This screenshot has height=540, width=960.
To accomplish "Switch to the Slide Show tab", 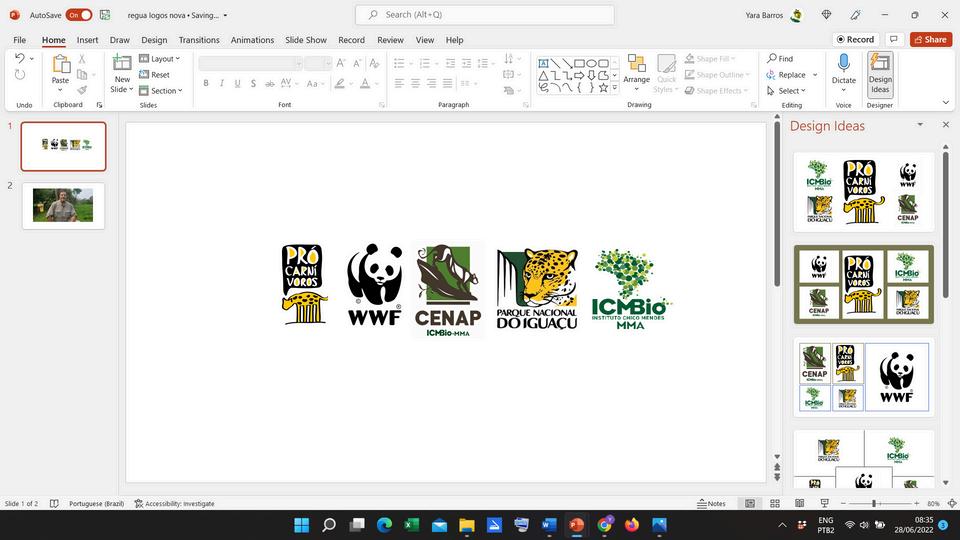I will tap(306, 40).
